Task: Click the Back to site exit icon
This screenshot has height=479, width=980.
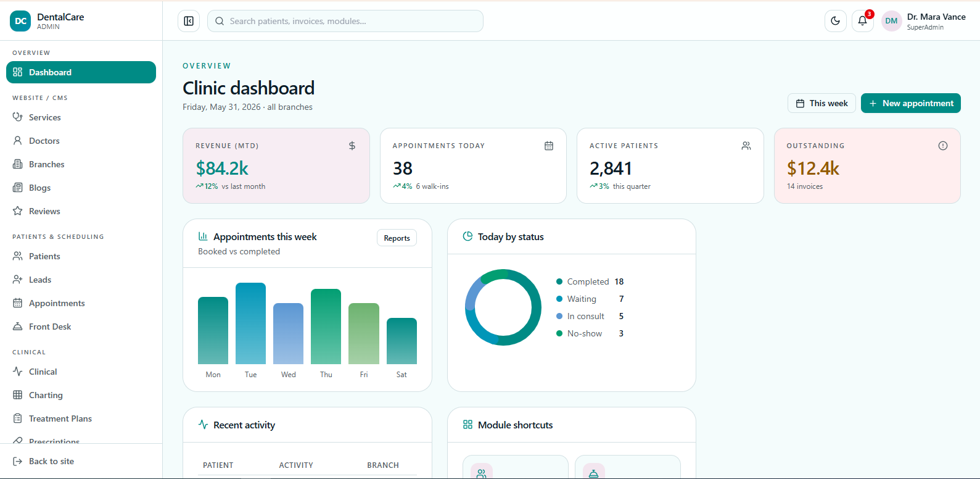Action: click(x=18, y=461)
